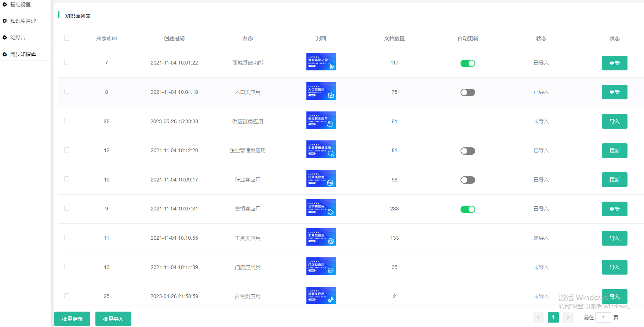The height and width of the screenshot is (327, 644).
Task: Enable auto-update for 入口类应用
Action: click(x=467, y=92)
